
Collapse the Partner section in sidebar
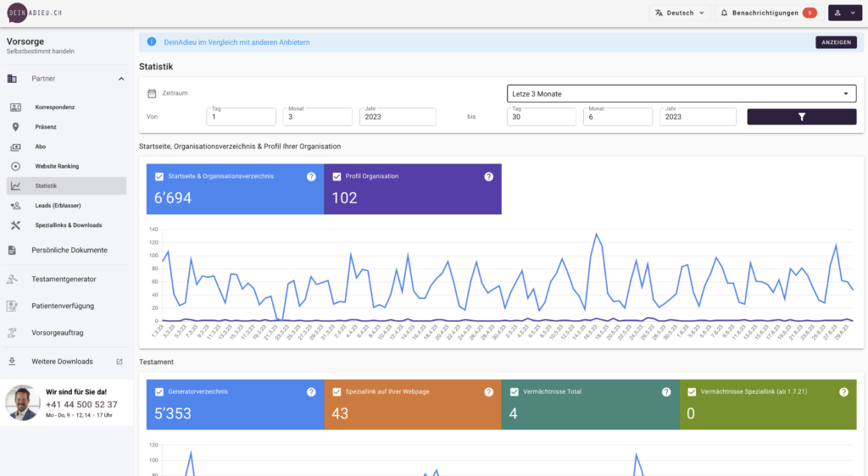(120, 79)
